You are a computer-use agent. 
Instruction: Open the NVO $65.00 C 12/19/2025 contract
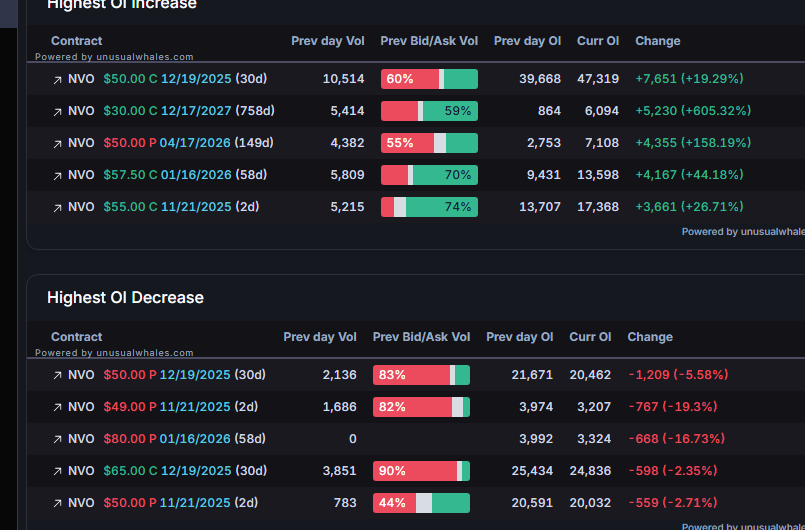pos(167,470)
